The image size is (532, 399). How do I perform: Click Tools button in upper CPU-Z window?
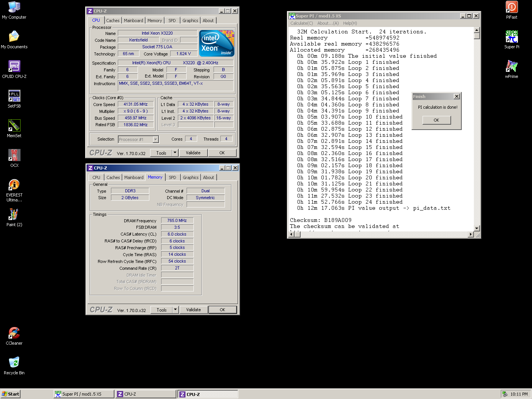tap(161, 153)
